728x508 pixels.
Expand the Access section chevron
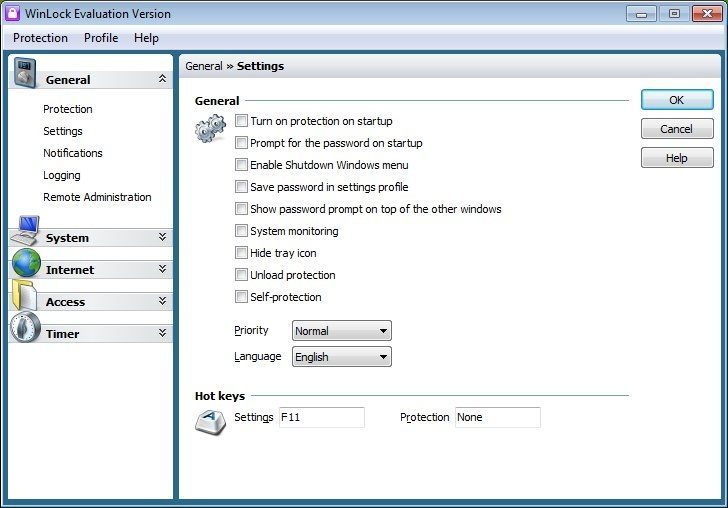tap(162, 301)
